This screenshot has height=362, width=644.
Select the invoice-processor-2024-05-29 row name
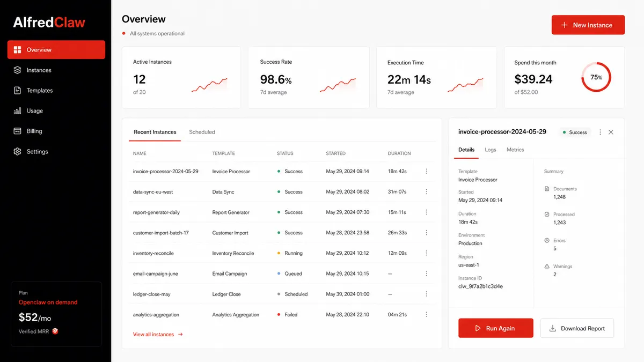click(166, 172)
